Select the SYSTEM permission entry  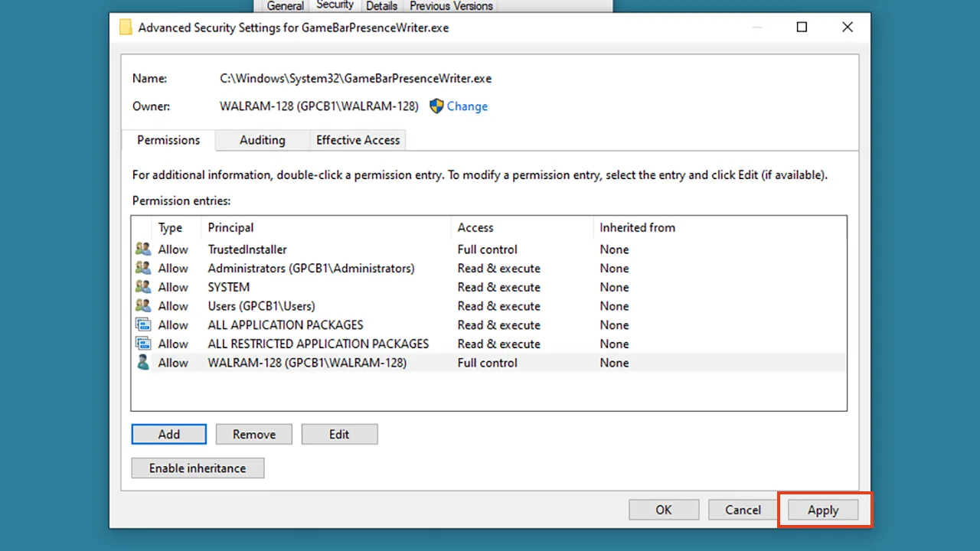[x=488, y=287]
